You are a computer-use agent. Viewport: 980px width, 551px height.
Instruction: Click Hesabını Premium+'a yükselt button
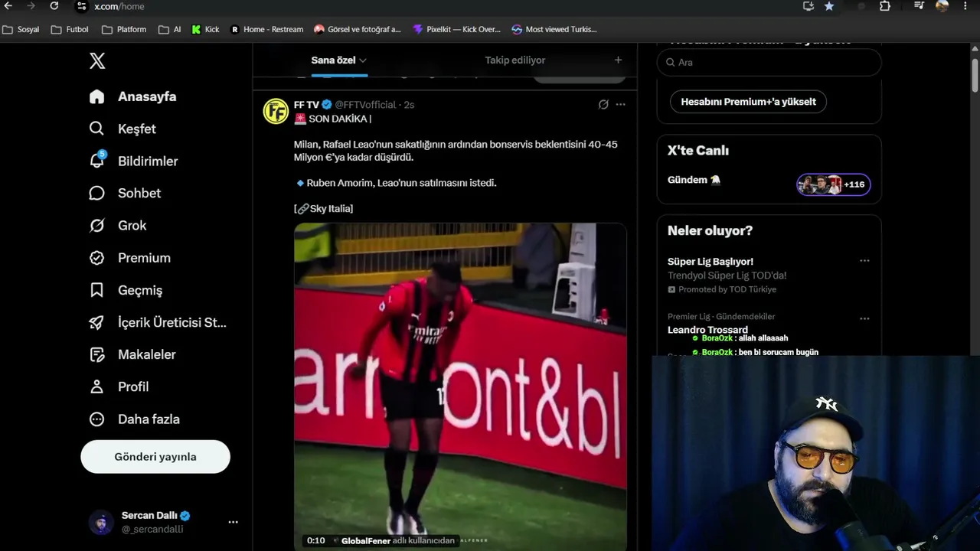tap(748, 102)
